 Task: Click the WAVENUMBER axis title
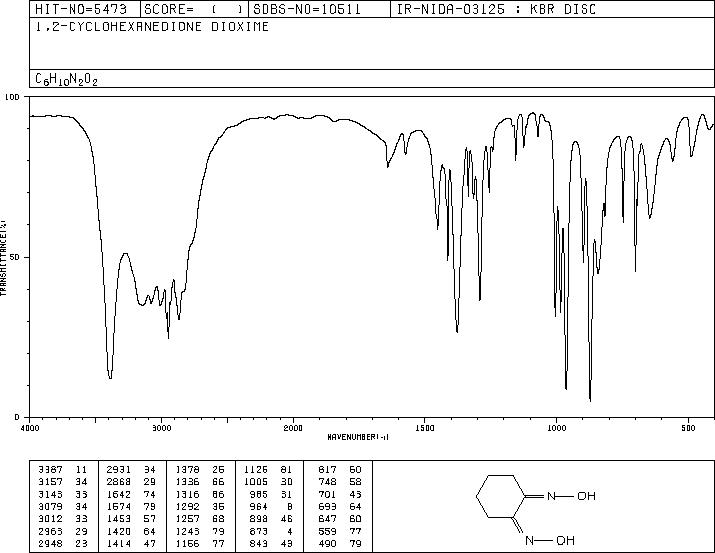tap(358, 437)
